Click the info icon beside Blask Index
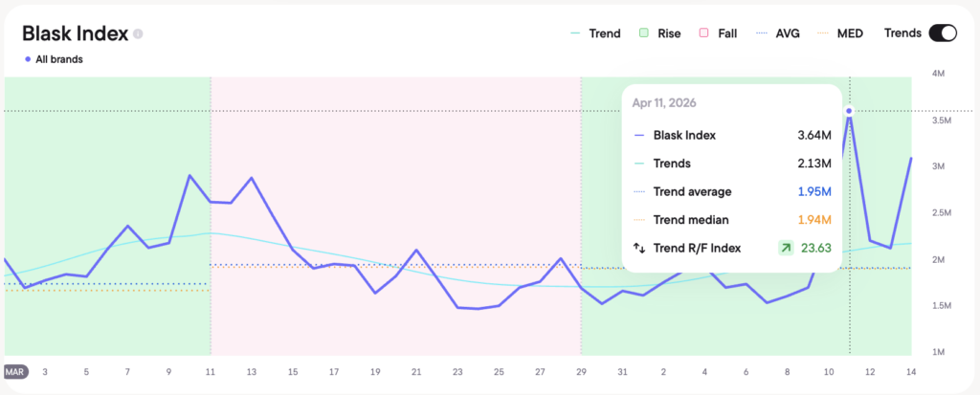The image size is (980, 395). tap(139, 34)
